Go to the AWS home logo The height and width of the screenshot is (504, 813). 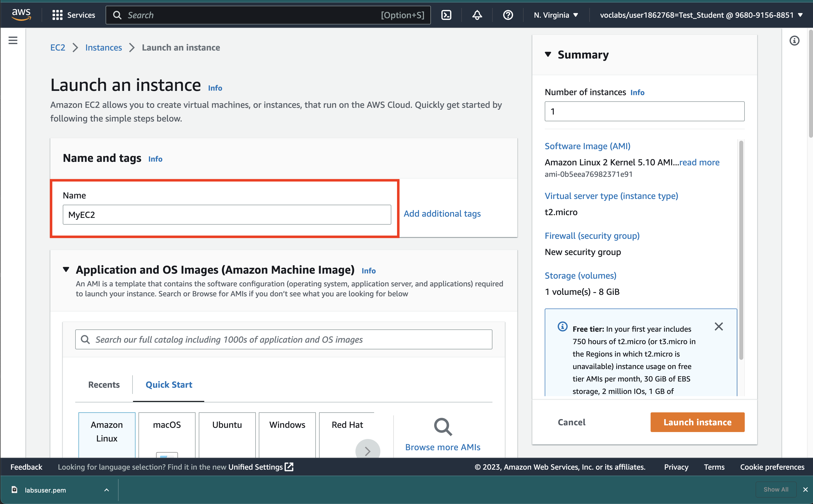[x=21, y=14]
